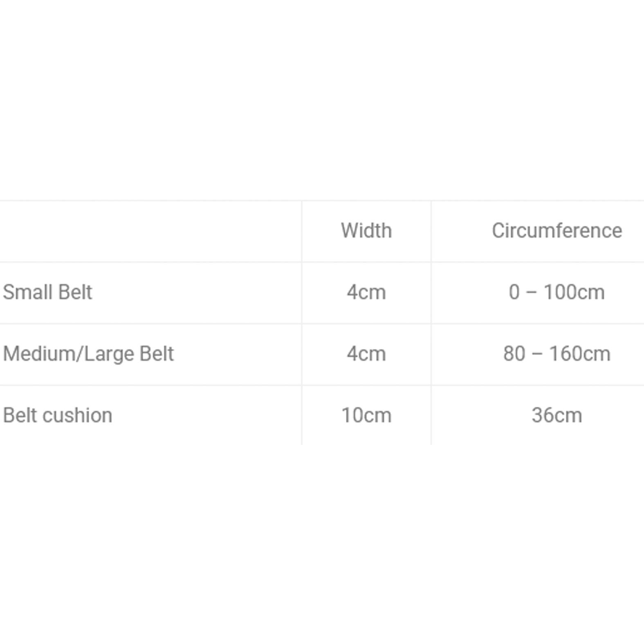Click the "80 – 160cm" circumference value

[556, 354]
